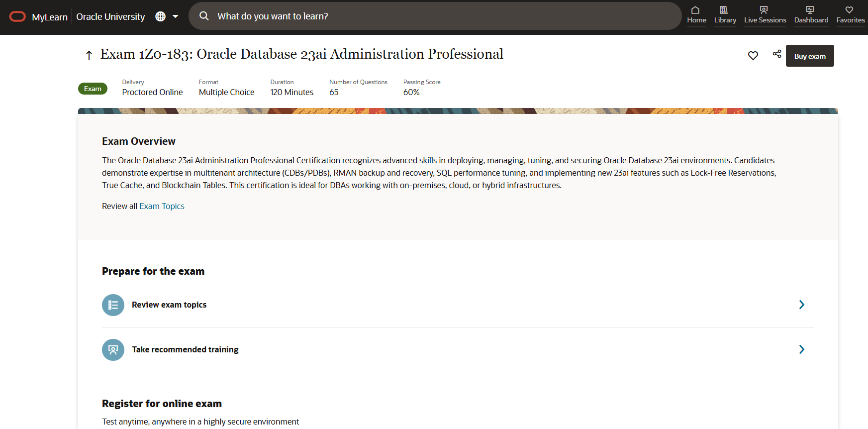Focus the 'What do you want to learn?' search box

(435, 16)
